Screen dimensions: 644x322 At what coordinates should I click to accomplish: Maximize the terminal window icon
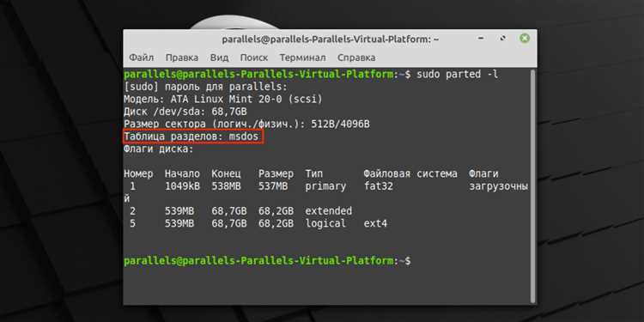(x=502, y=39)
